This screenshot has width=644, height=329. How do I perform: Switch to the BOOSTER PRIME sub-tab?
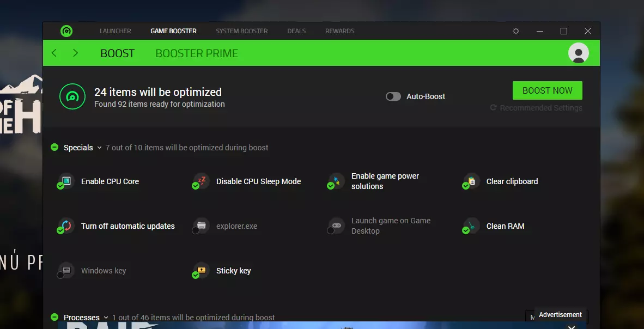click(x=197, y=53)
